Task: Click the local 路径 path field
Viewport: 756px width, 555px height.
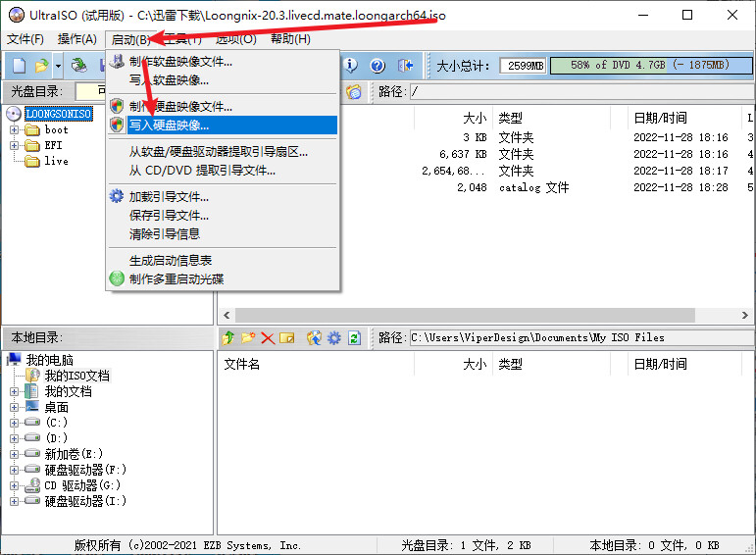Action: (x=581, y=337)
